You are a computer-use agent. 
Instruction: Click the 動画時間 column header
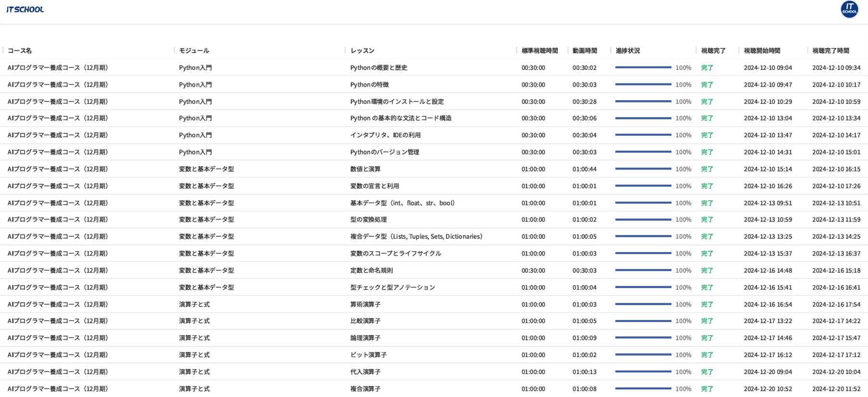point(585,51)
